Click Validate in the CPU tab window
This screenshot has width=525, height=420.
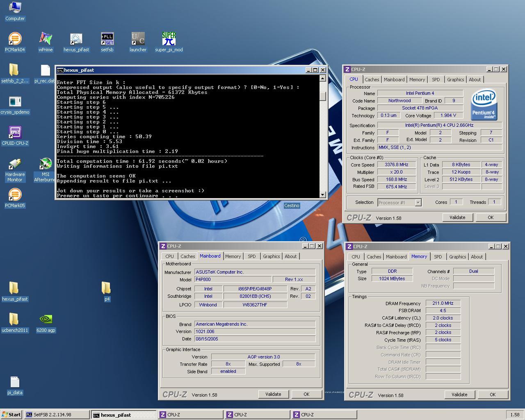[457, 217]
